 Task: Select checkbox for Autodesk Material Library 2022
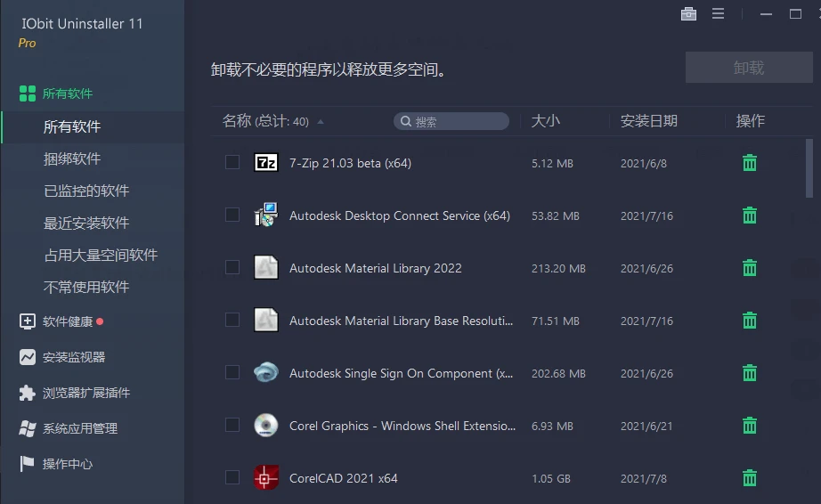point(232,267)
